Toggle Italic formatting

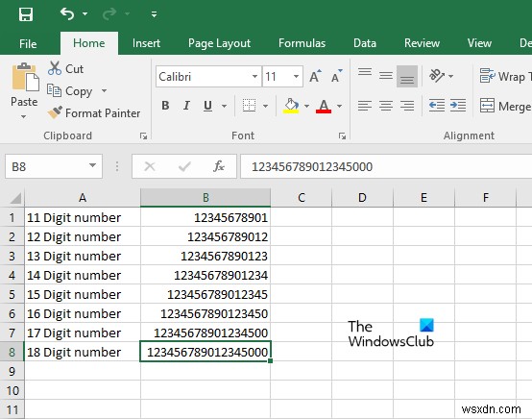pyautogui.click(x=186, y=106)
